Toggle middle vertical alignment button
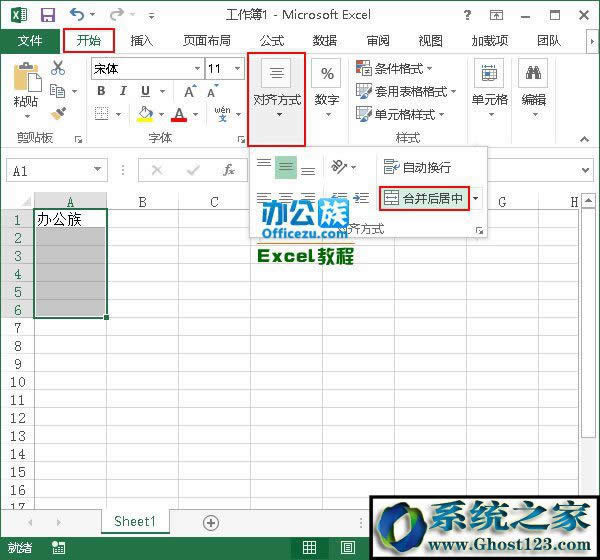Screen dimensions: 600x560 (x=286, y=167)
